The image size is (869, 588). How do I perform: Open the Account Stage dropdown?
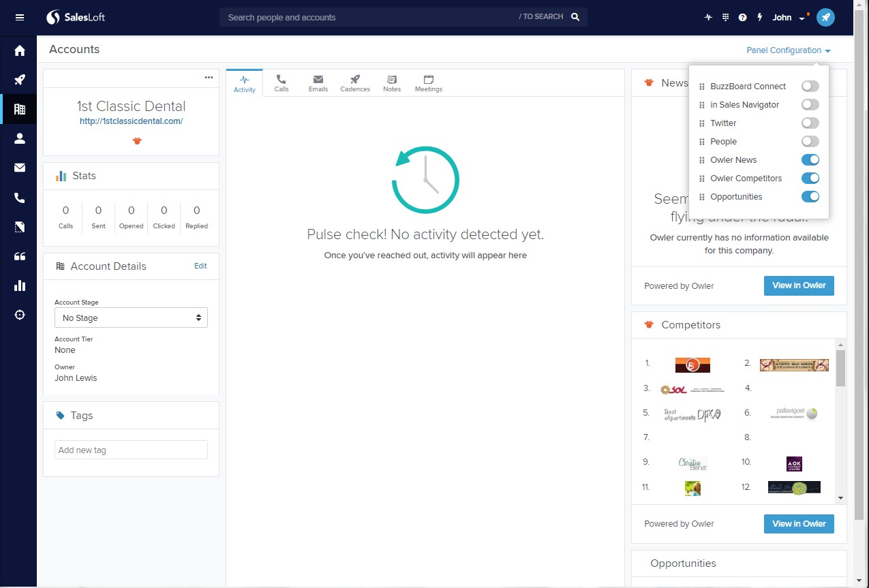click(x=131, y=318)
